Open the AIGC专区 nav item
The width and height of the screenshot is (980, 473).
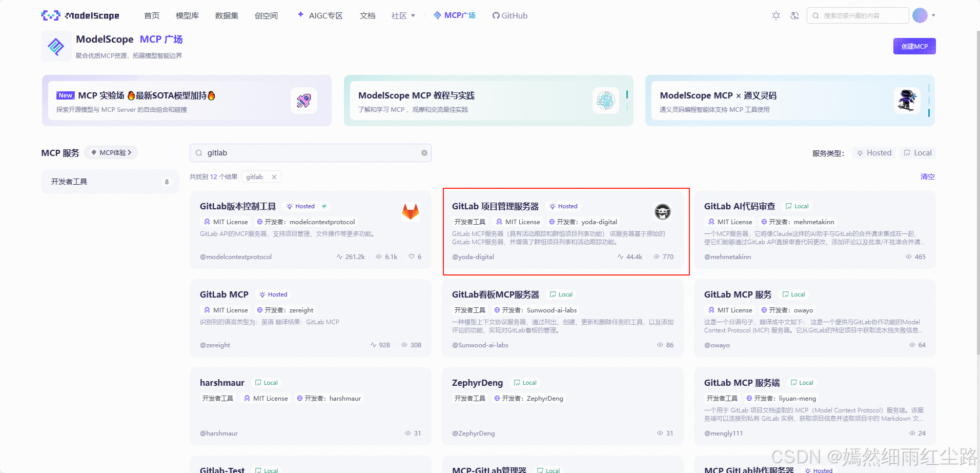[x=320, y=15]
